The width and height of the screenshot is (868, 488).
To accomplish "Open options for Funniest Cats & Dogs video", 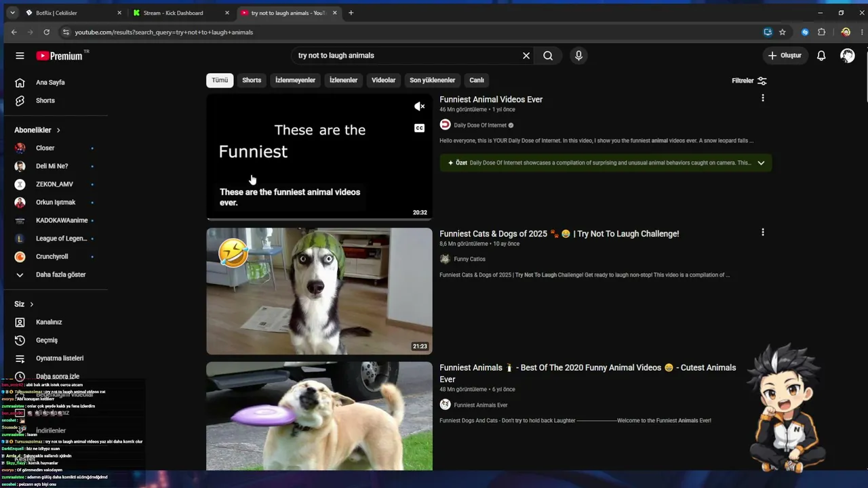I will pos(763,232).
